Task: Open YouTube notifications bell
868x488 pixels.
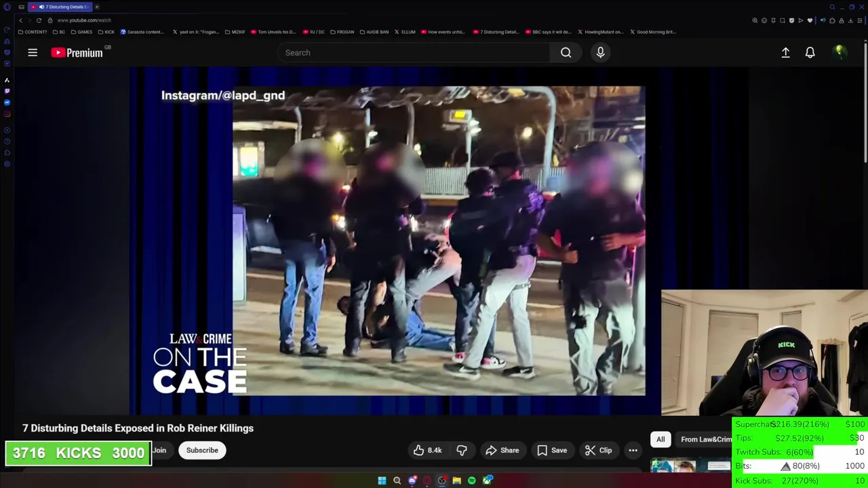Action: pos(810,52)
